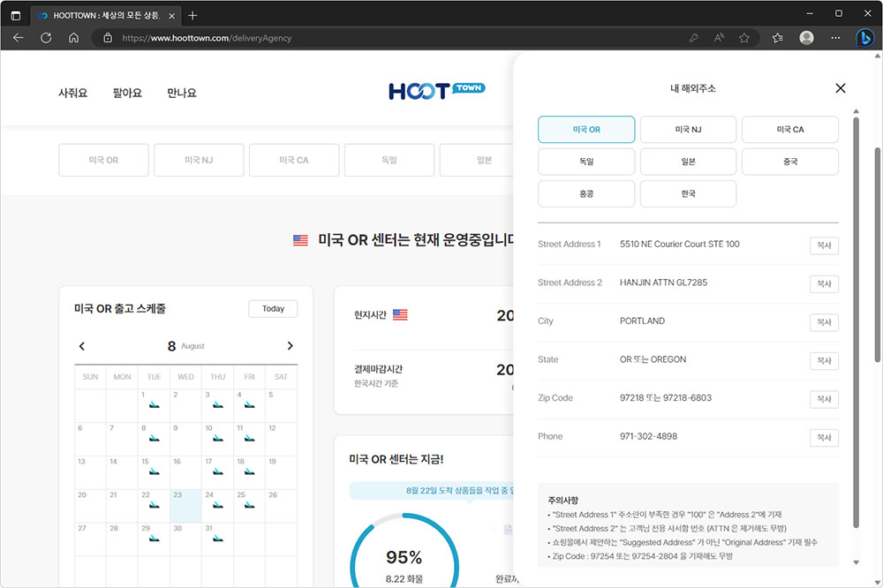
Task: Select 독일 tab in address panel
Action: click(586, 162)
